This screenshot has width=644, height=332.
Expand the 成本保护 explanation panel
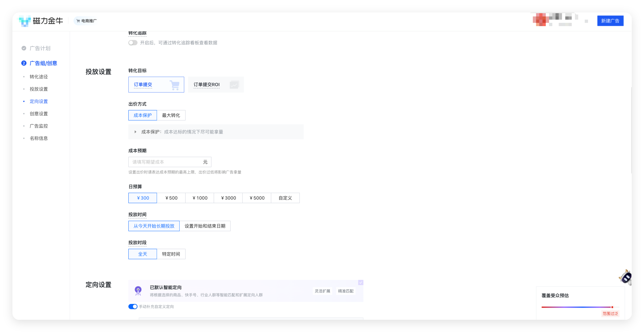click(x=135, y=131)
